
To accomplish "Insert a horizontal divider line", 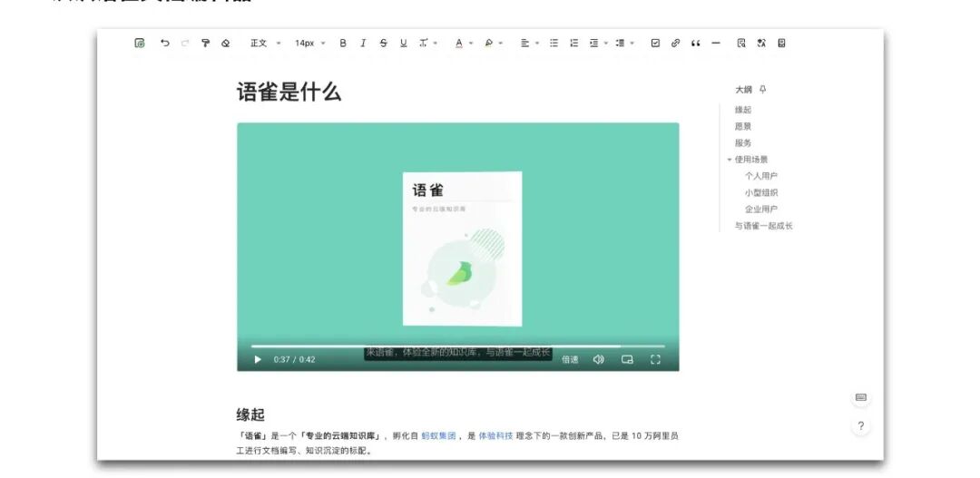I will click(x=716, y=44).
